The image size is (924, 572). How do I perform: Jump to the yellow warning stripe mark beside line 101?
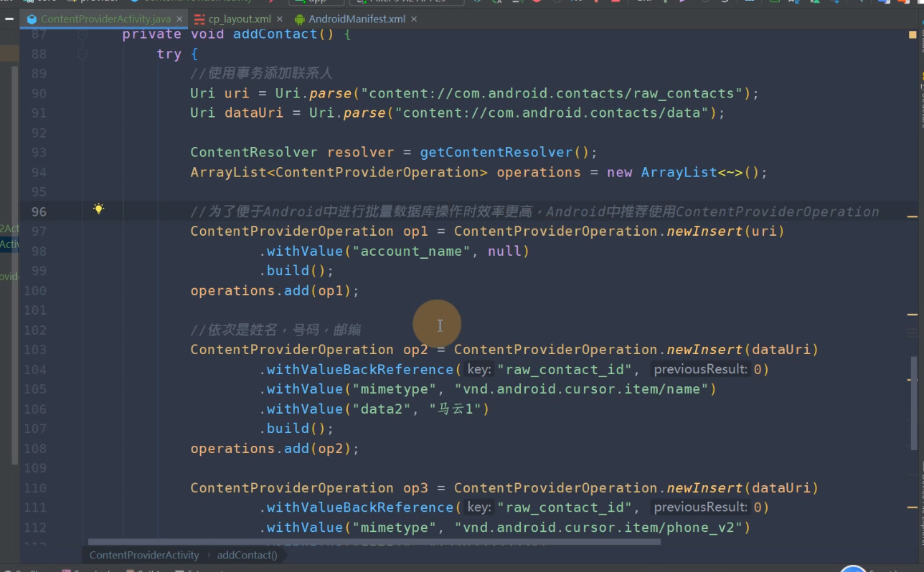(x=913, y=315)
